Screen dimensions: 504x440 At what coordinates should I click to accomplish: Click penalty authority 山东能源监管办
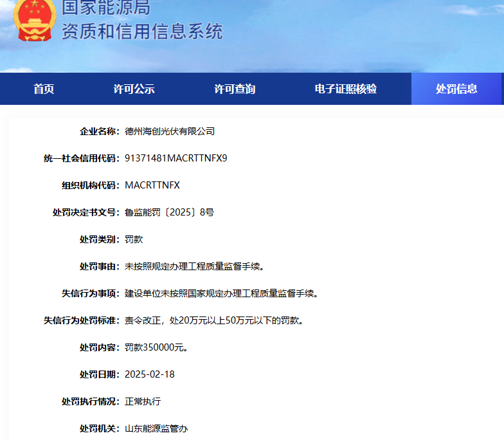[x=156, y=428]
